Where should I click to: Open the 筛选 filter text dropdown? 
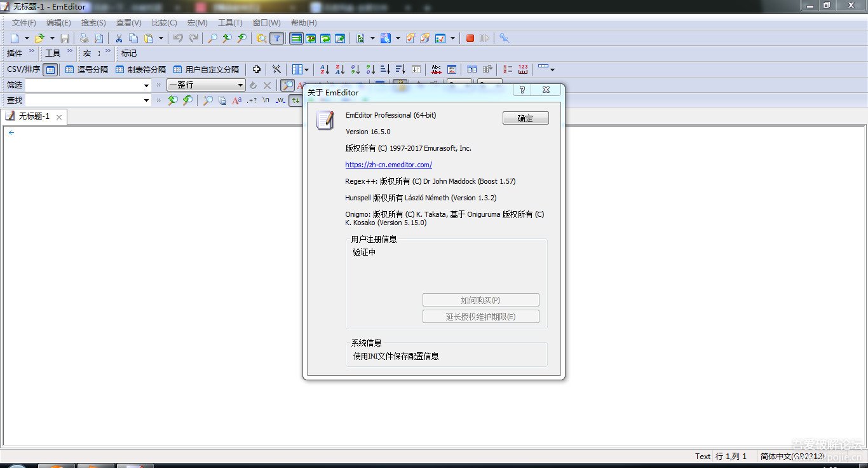coord(146,85)
